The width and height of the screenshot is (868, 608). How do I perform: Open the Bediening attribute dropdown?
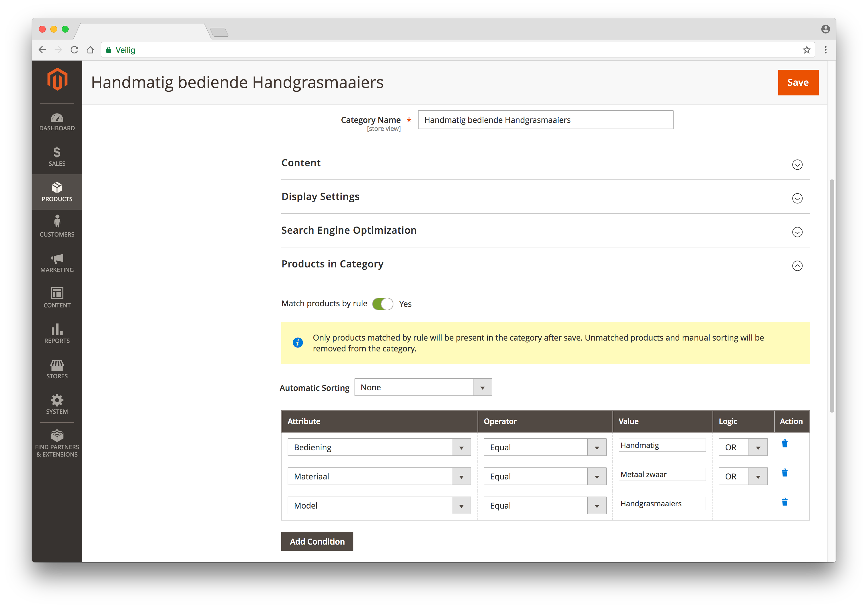point(379,447)
